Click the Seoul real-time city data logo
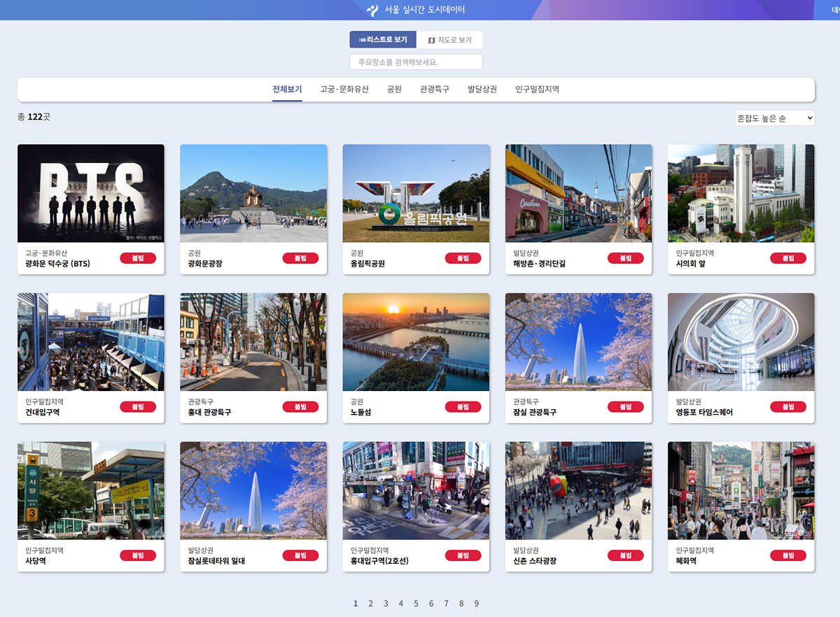Image resolution: width=840 pixels, height=617 pixels. click(373, 10)
